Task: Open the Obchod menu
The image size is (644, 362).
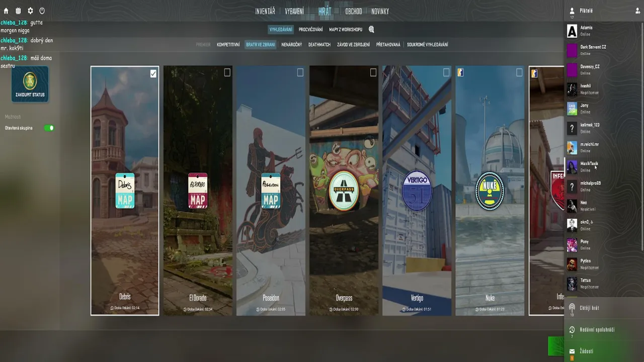Action: (354, 12)
